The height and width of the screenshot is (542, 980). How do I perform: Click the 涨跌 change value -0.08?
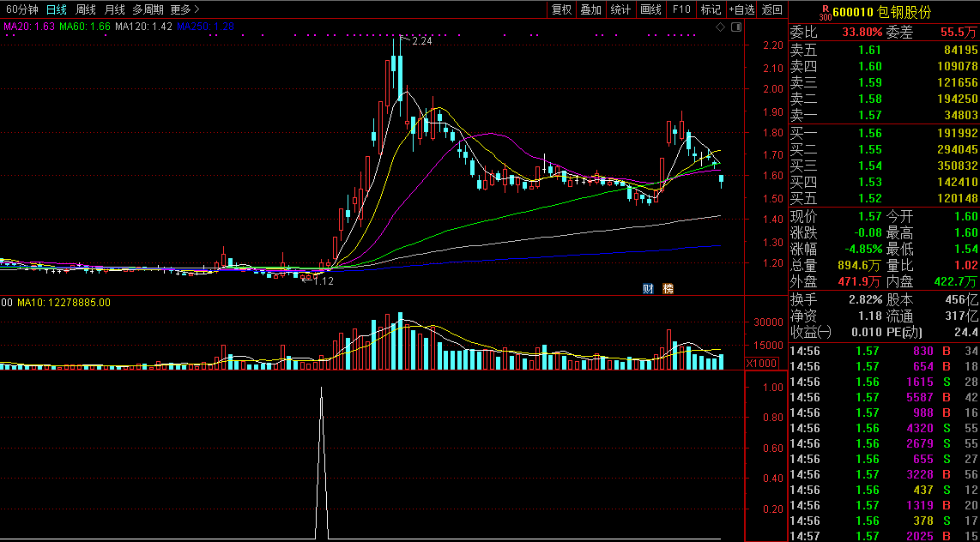[867, 233]
